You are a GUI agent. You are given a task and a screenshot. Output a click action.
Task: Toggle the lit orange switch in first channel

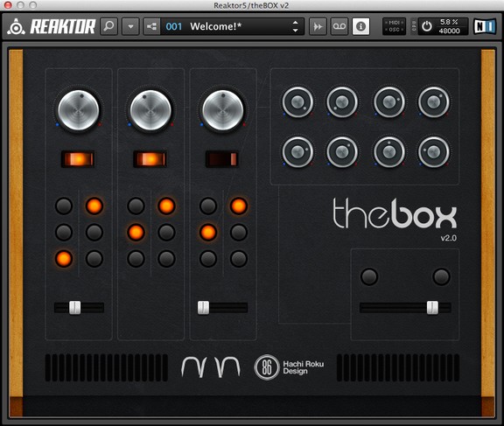tap(78, 159)
